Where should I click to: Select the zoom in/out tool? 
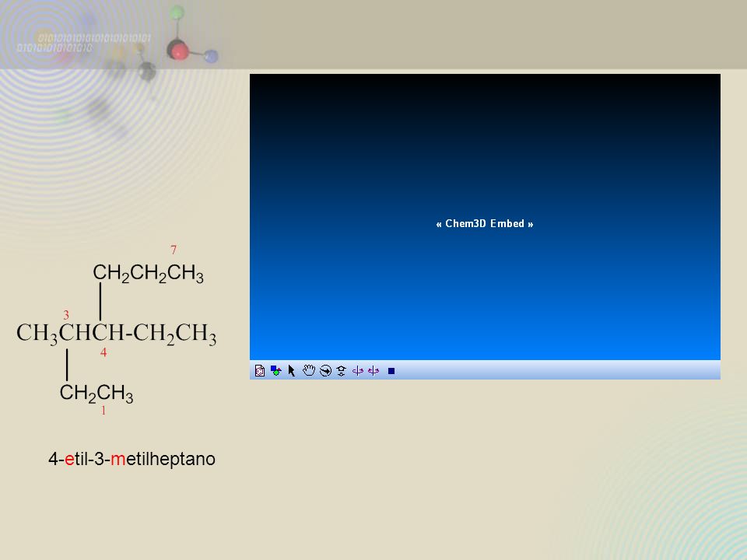tap(341, 371)
